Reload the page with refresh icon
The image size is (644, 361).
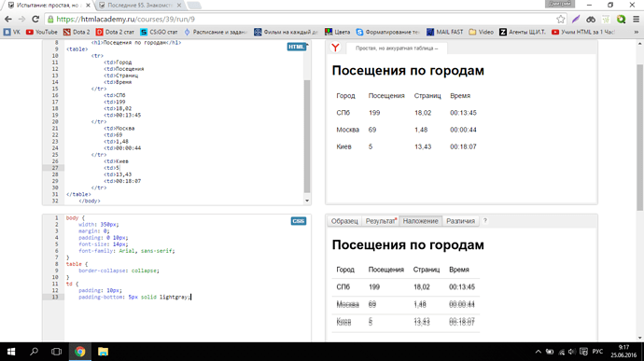(x=35, y=20)
